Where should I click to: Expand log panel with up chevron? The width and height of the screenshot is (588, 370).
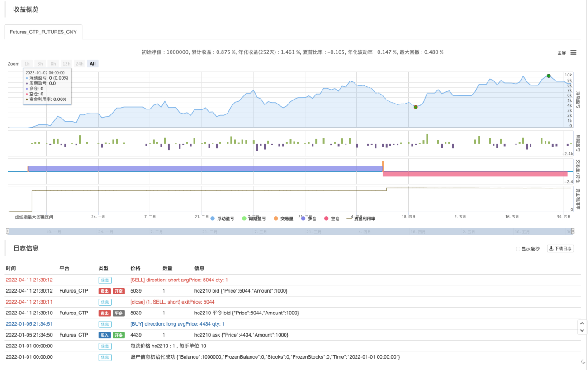(x=583, y=323)
